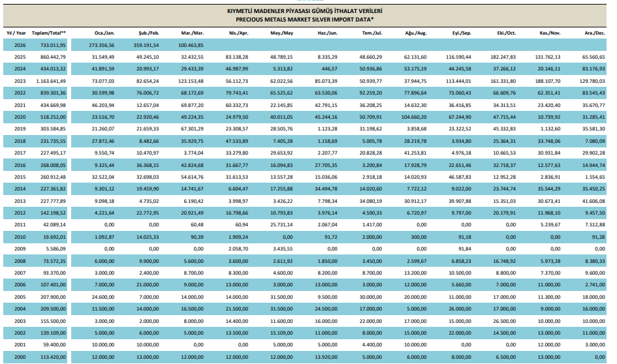Click the 2024 June value 446,57

(x=328, y=69)
